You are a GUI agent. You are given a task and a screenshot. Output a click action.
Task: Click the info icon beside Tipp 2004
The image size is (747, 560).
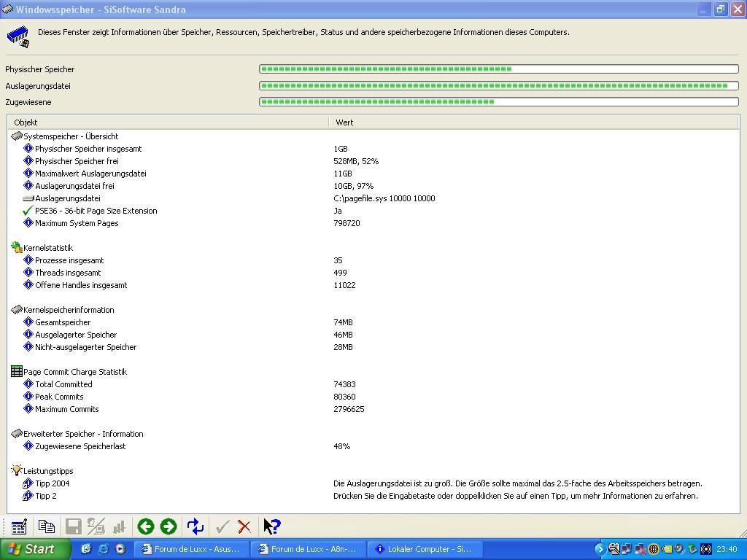point(28,483)
